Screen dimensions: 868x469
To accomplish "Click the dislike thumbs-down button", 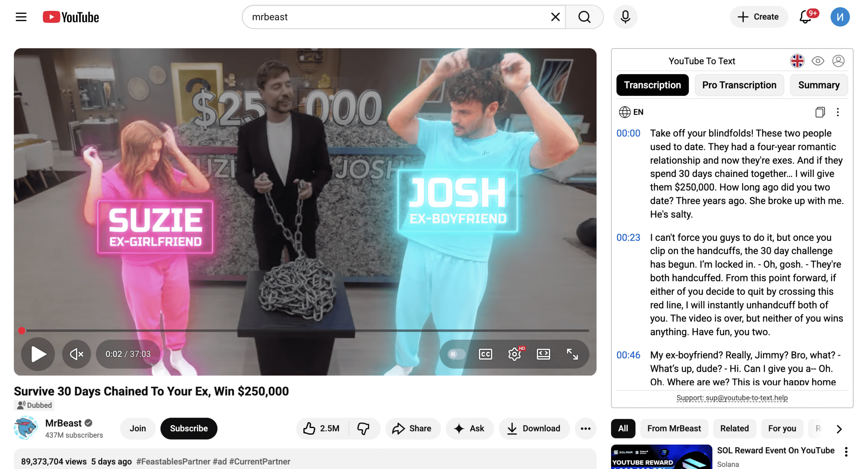I will point(363,428).
